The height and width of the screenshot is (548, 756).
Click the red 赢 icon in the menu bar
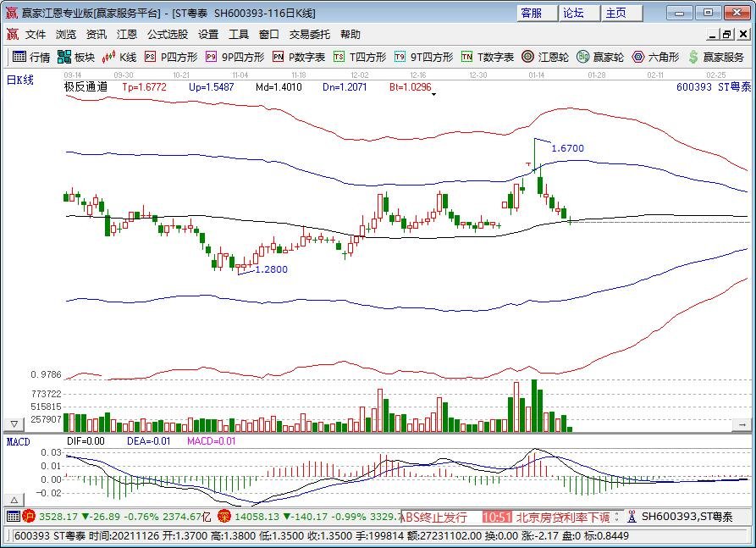(12, 34)
